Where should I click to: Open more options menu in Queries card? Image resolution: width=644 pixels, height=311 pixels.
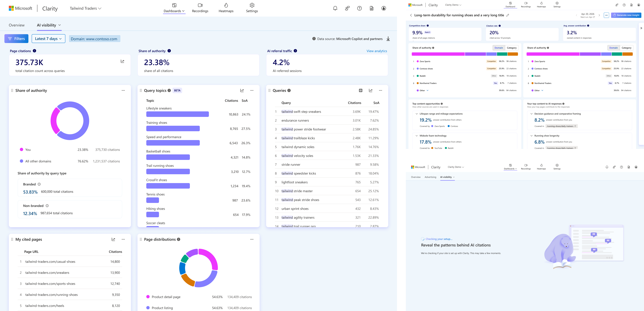[x=380, y=90]
